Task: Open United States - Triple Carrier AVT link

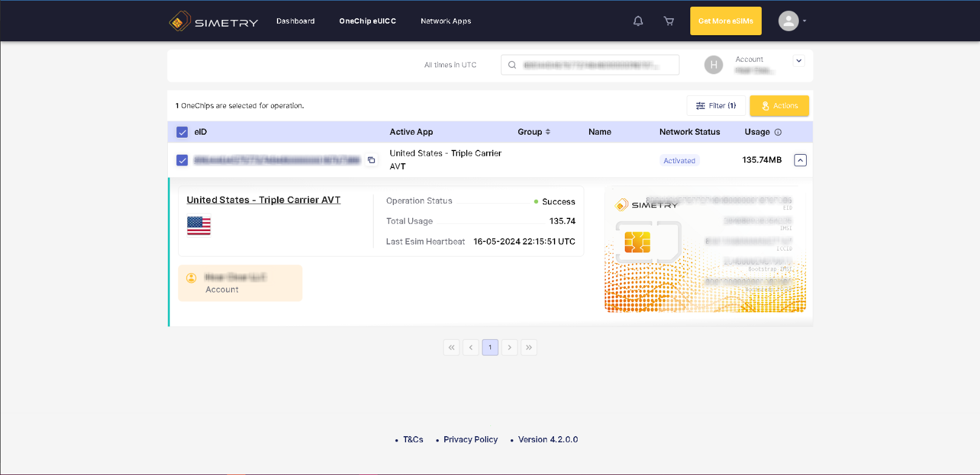Action: tap(264, 200)
